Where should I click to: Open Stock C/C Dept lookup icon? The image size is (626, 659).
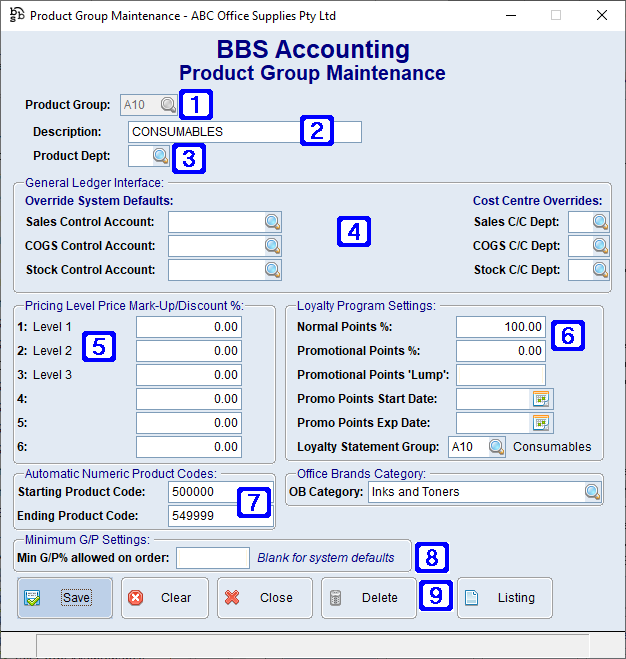tap(600, 270)
